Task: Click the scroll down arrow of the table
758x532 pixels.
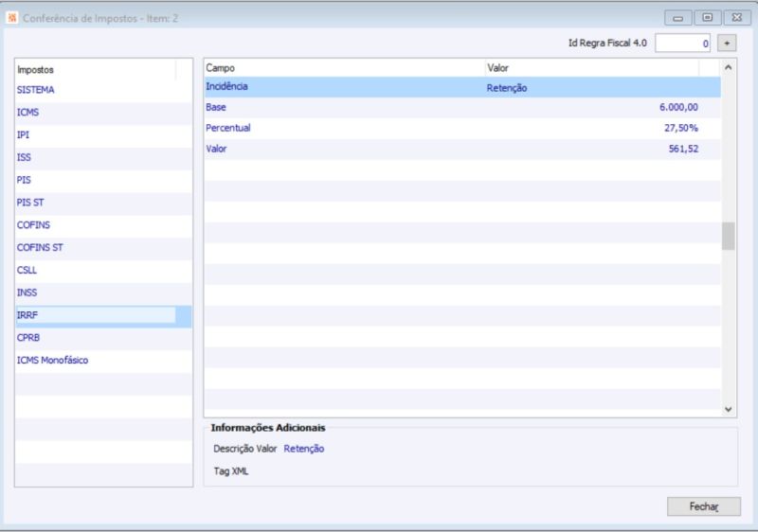Action: pyautogui.click(x=729, y=409)
